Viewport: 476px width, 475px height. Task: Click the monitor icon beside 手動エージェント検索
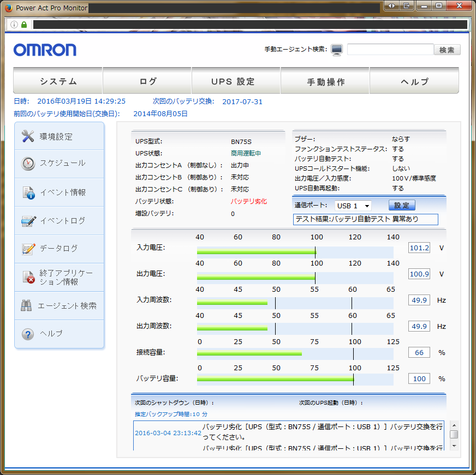point(337,50)
